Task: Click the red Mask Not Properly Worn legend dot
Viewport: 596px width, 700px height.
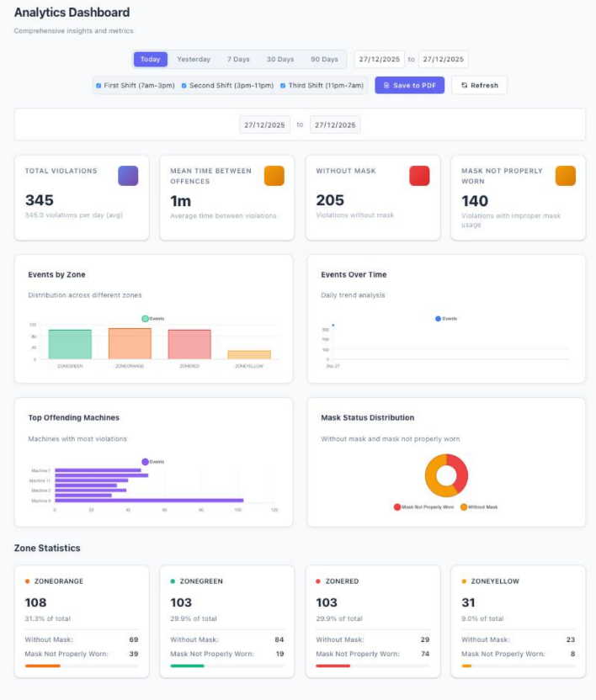Action: [x=397, y=507]
